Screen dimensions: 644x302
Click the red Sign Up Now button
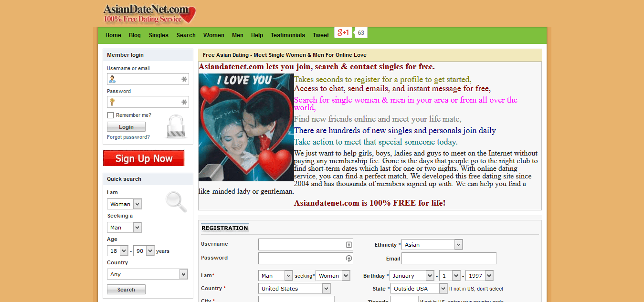144,158
